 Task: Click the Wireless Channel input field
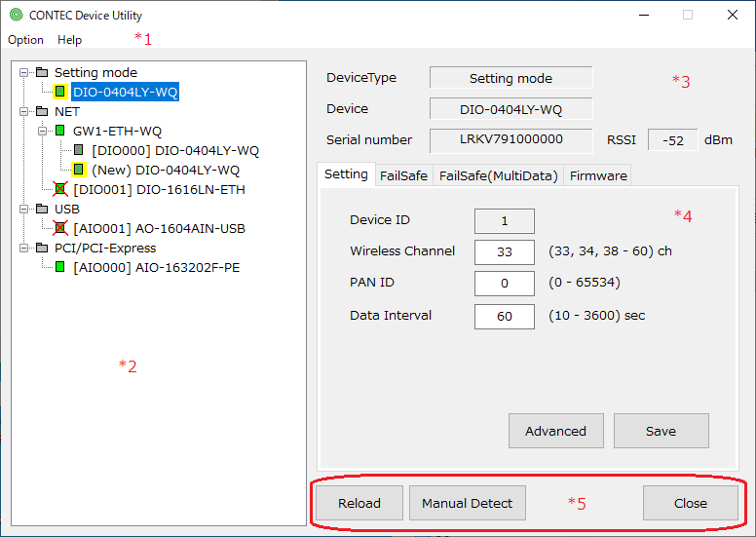[505, 251]
